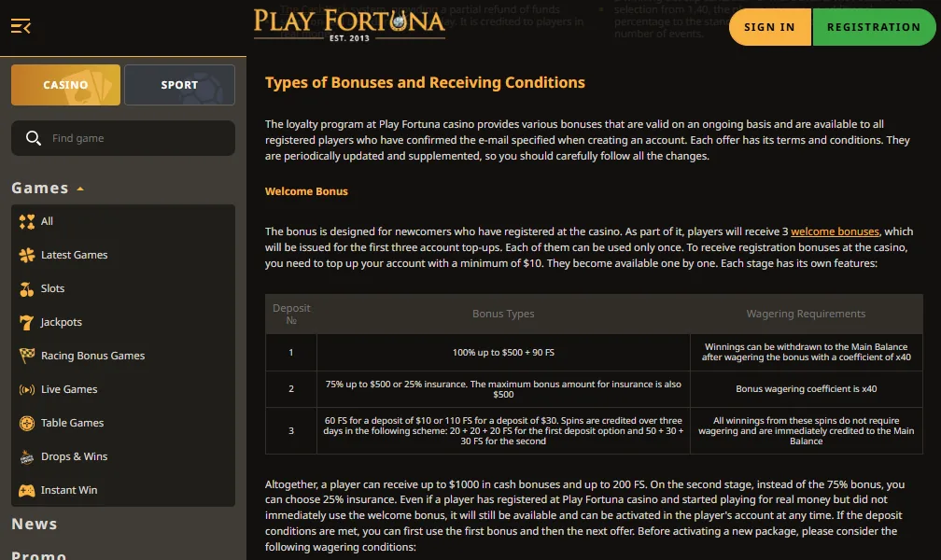Viewport: 941px width, 560px height.
Task: Follow the welcome bonuses link
Action: click(x=835, y=231)
